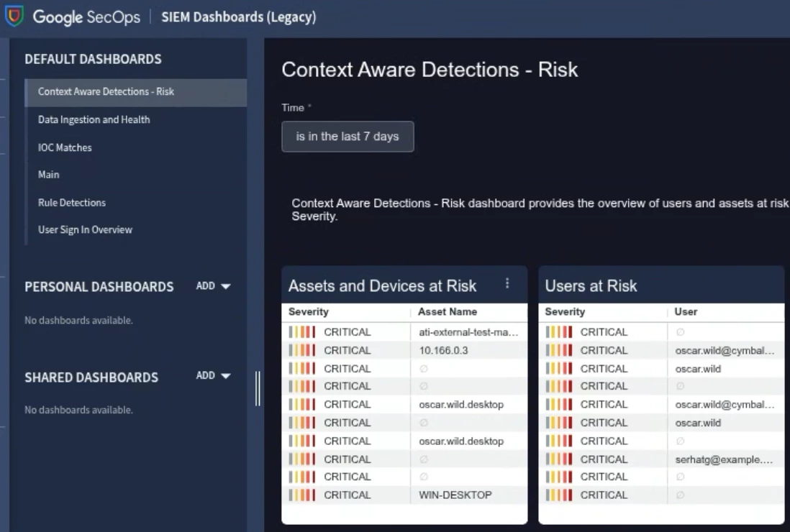The height and width of the screenshot is (532, 790).
Task: Open the Main dashboard
Action: tap(48, 175)
